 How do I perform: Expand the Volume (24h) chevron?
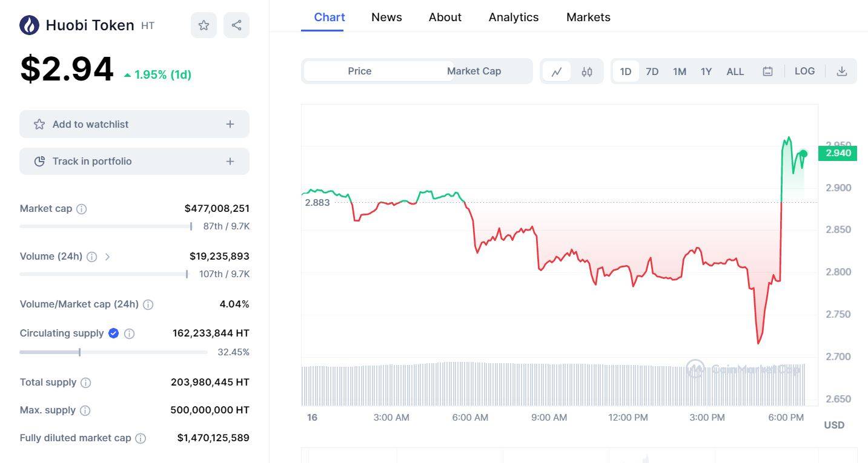coord(107,257)
